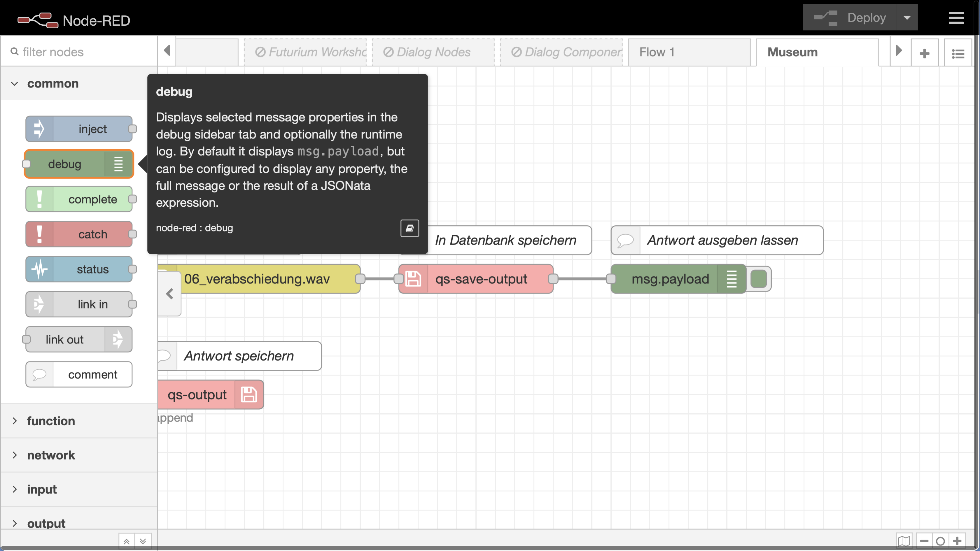Expand the input palette category
The image size is (980, 551).
(x=79, y=489)
